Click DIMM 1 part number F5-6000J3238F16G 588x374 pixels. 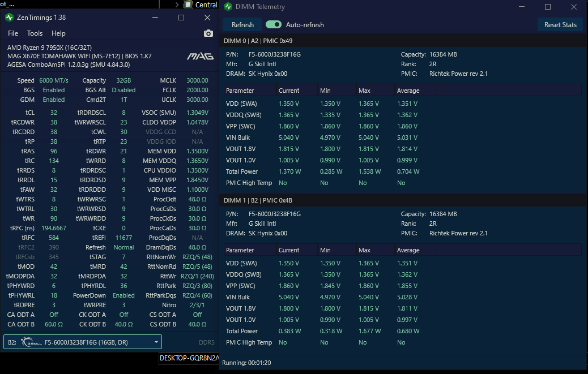(x=275, y=214)
